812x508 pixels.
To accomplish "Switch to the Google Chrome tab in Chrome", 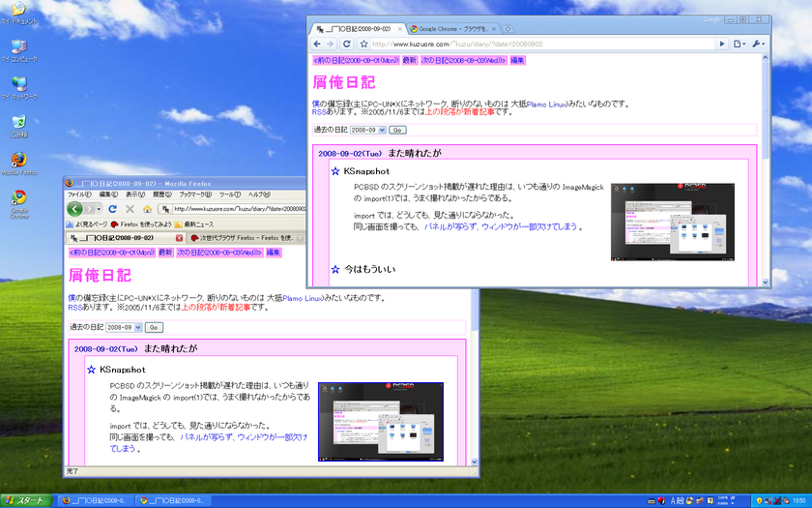I will click(x=453, y=29).
